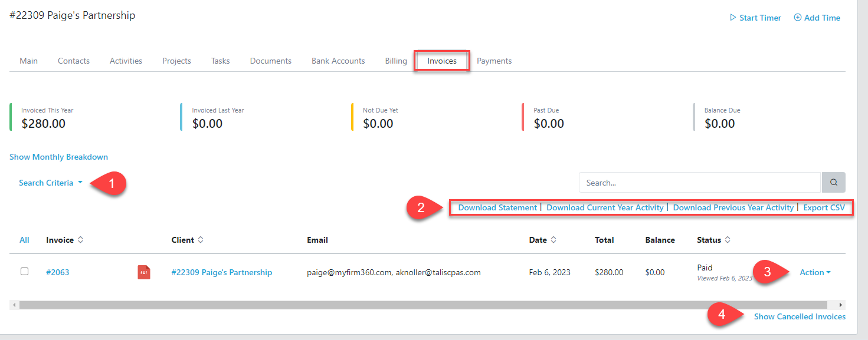Screen dimensions: 868x340
Task: Export invoice list to CSV
Action: point(824,207)
